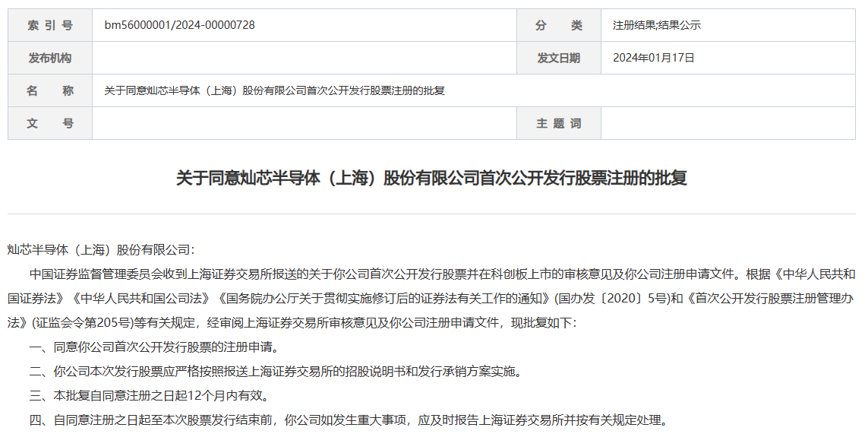Select document name text in the table row

[x=275, y=90]
